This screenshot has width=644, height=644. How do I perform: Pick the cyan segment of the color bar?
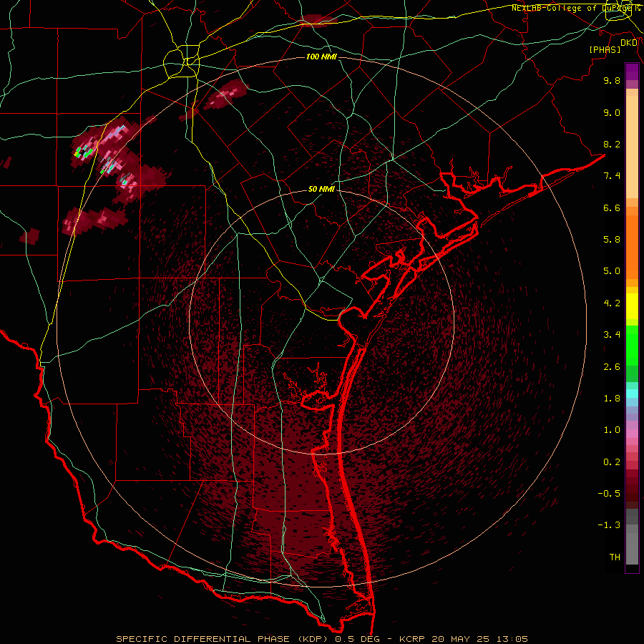pyautogui.click(x=632, y=394)
